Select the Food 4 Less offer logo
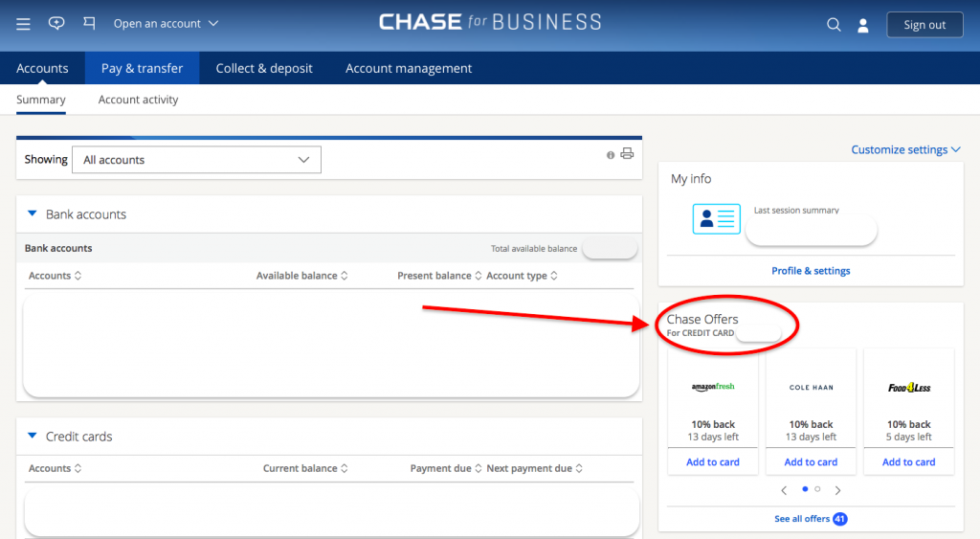The image size is (980, 539). tap(909, 388)
